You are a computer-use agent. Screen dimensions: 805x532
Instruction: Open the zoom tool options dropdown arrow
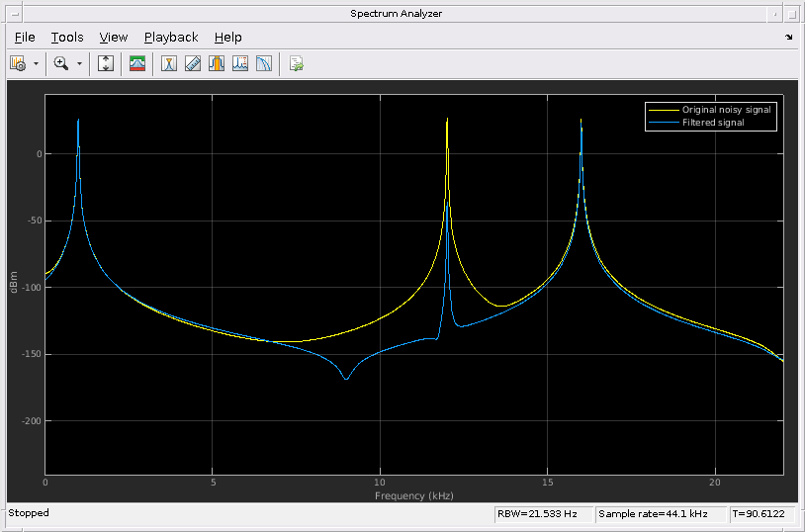pos(79,63)
